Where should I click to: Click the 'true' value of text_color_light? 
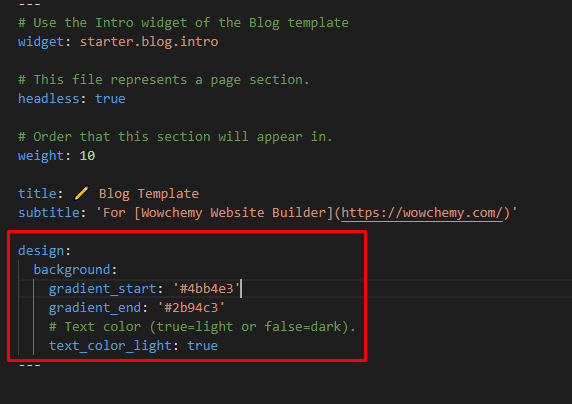pyautogui.click(x=202, y=345)
